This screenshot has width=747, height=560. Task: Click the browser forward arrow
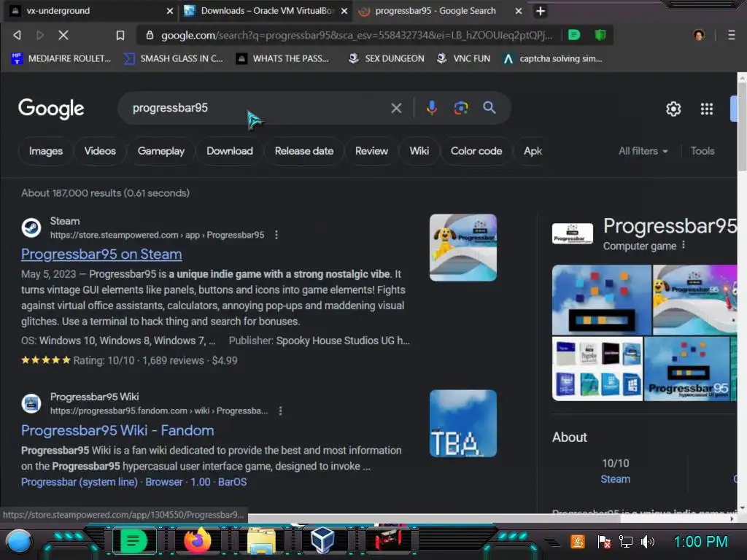coord(40,35)
